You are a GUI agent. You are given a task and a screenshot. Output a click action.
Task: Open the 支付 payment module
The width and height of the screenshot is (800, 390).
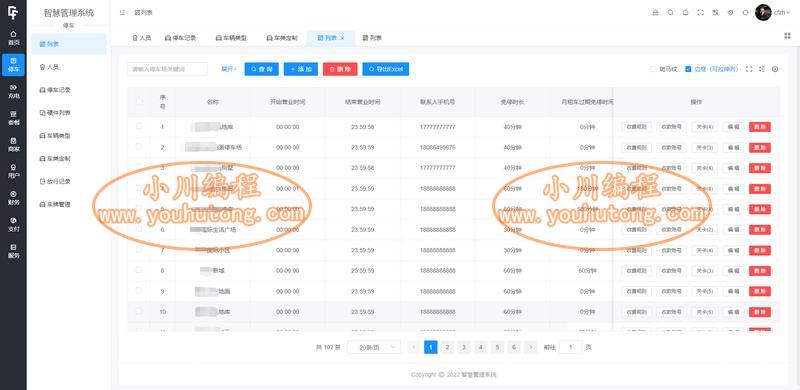(x=13, y=225)
